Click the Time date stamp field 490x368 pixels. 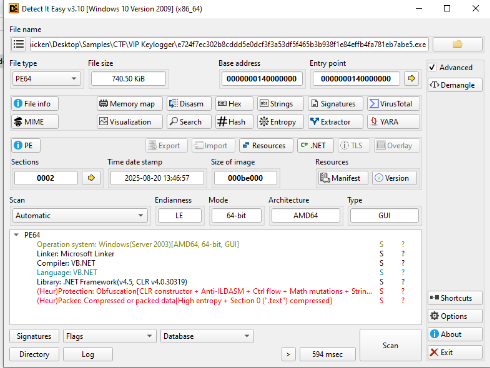(x=157, y=178)
